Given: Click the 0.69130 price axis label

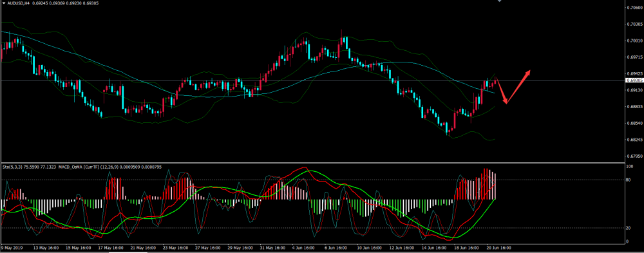Looking at the screenshot, I should point(636,90).
